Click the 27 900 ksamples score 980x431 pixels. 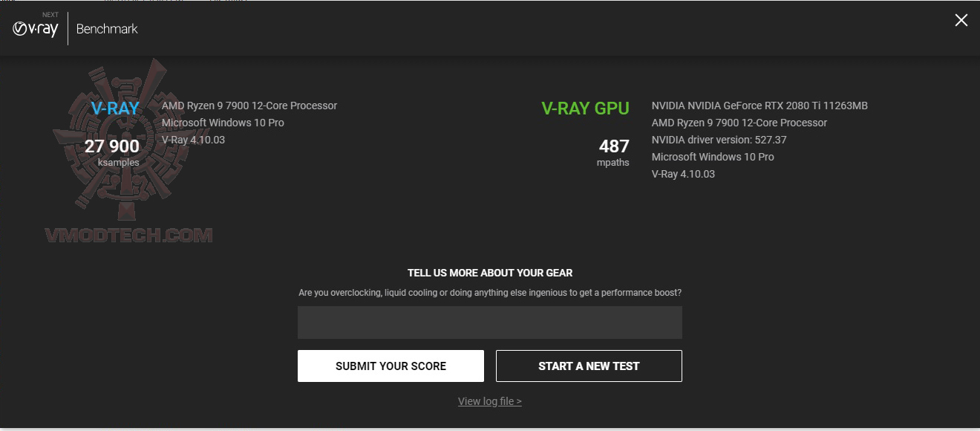coord(112,152)
